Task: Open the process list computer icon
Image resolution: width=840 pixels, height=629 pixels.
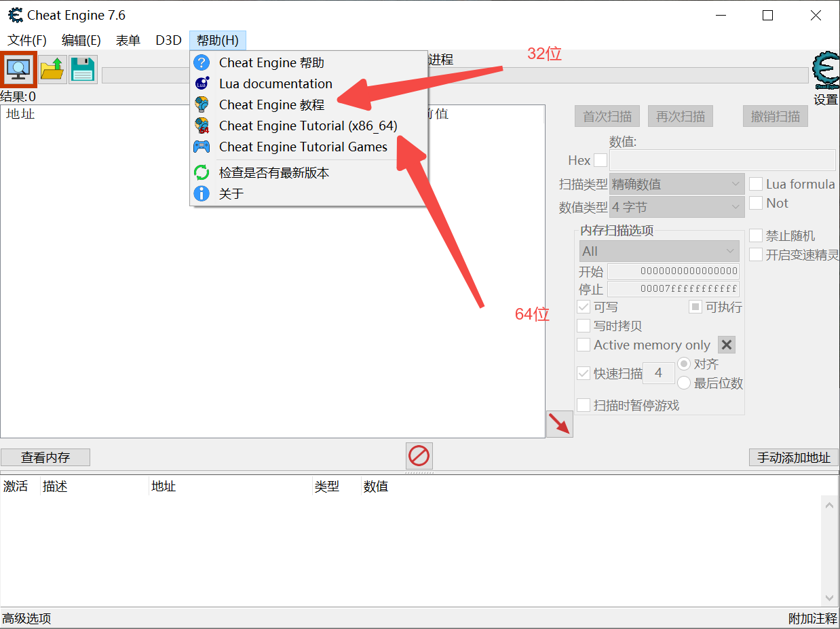Action: click(18, 69)
